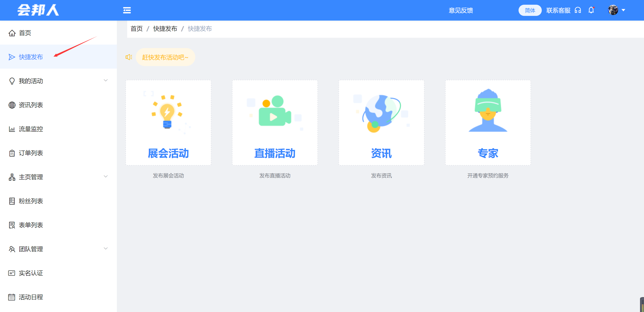This screenshot has width=644, height=312.
Task: Click the 意见反馈 link in header
Action: tap(461, 11)
